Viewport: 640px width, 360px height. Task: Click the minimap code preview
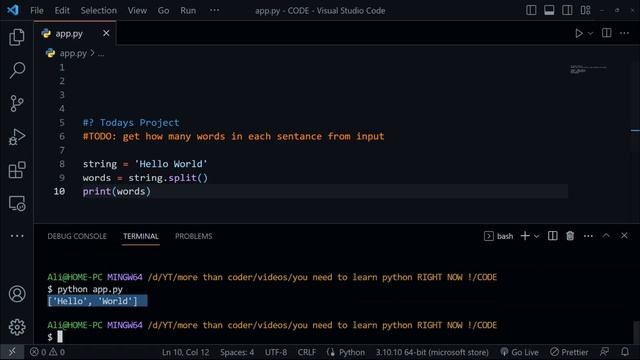[588, 69]
